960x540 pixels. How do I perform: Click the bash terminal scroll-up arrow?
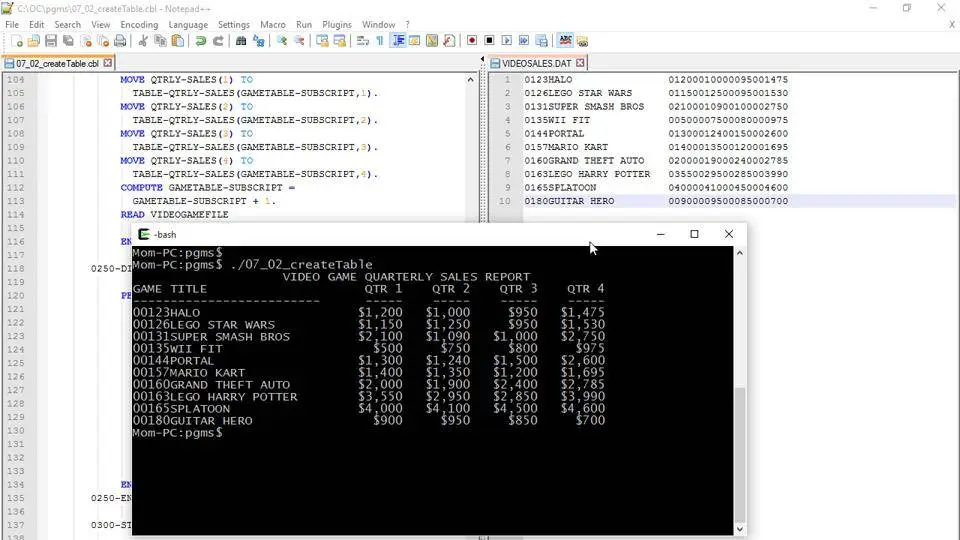[x=740, y=253]
